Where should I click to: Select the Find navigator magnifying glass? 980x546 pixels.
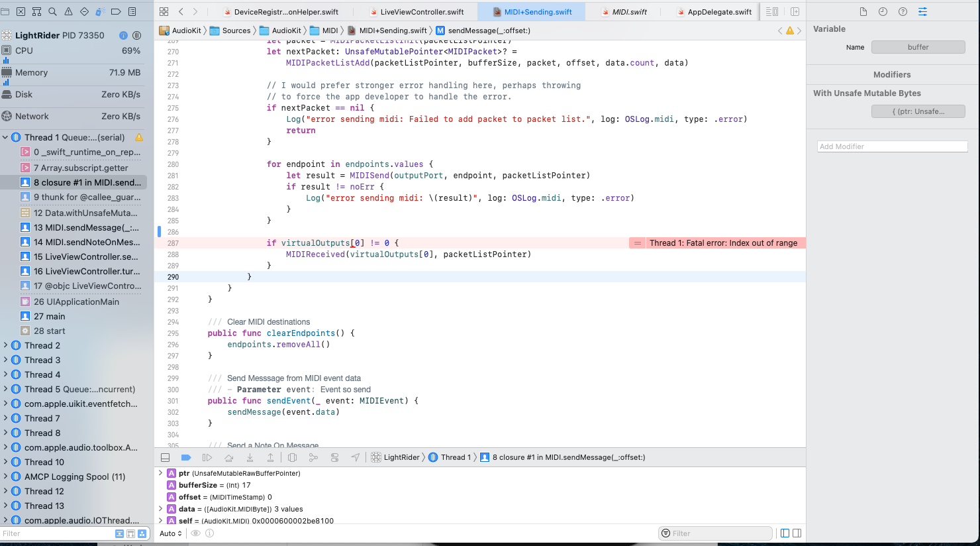pyautogui.click(x=52, y=11)
